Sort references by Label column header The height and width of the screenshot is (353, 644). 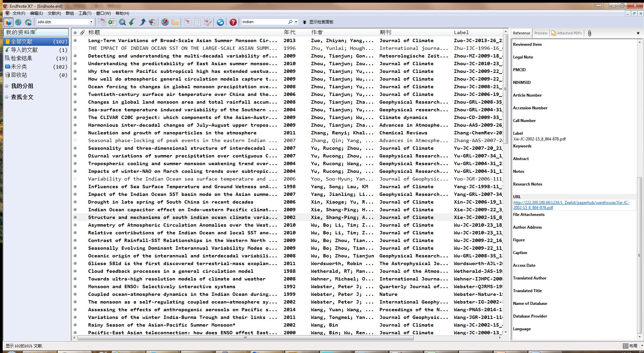click(477, 32)
